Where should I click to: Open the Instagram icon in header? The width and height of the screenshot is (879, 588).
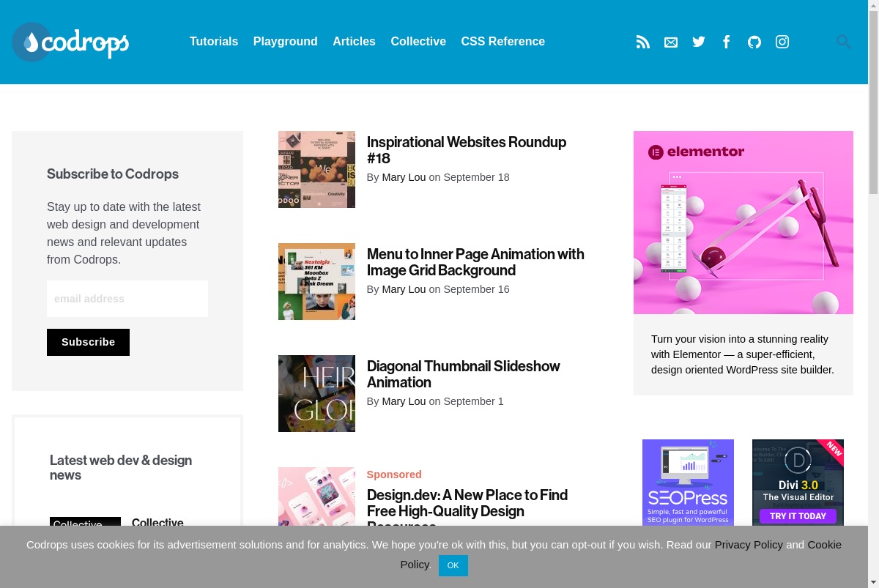pos(782,42)
